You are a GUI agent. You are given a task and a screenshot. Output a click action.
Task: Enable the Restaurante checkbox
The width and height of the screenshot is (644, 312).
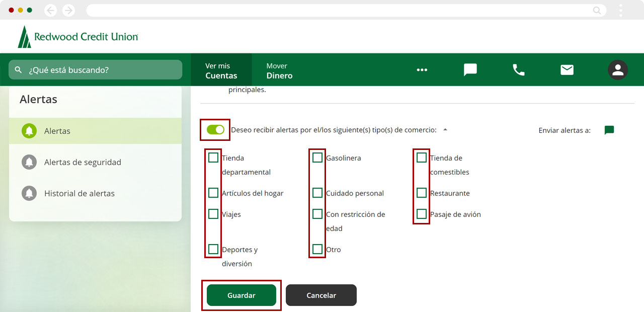(422, 193)
